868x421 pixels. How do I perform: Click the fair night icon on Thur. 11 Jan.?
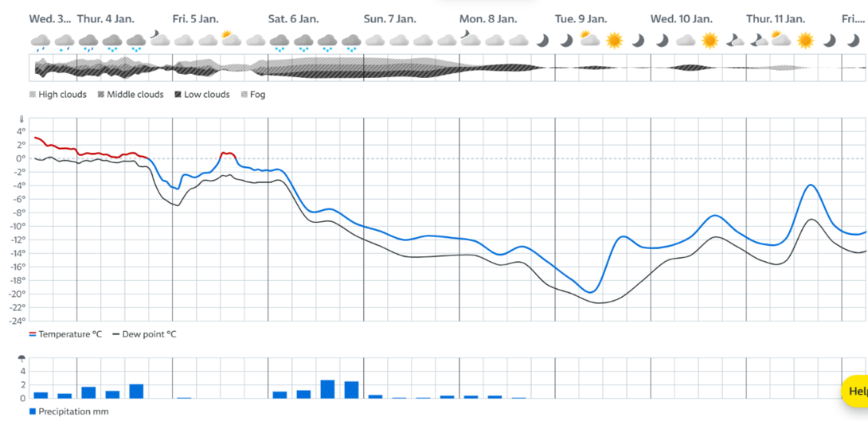click(758, 41)
